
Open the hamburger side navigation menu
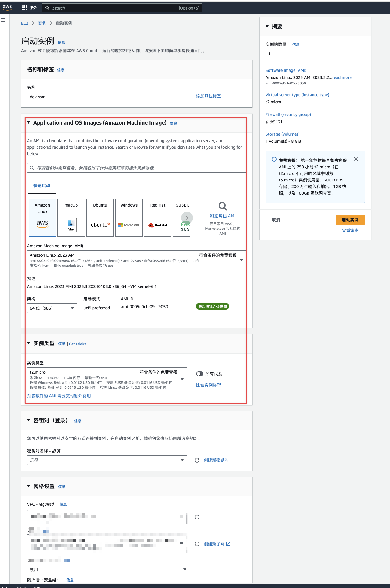[3, 20]
